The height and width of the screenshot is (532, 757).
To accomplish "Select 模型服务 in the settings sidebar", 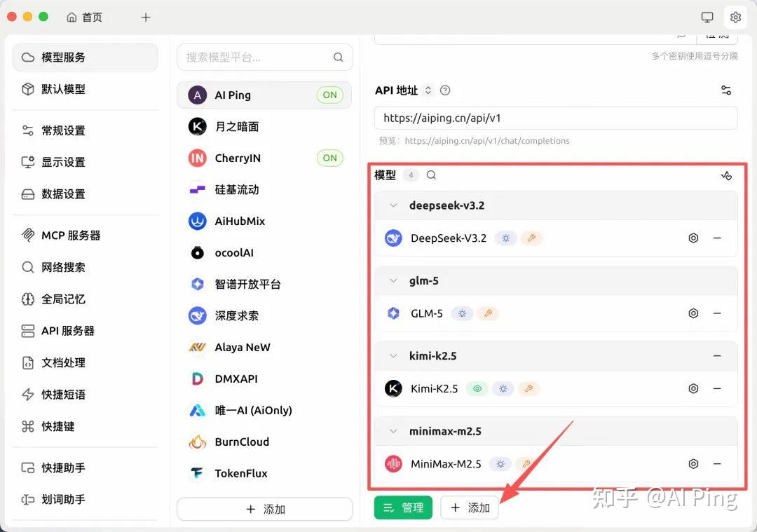I will (86, 57).
